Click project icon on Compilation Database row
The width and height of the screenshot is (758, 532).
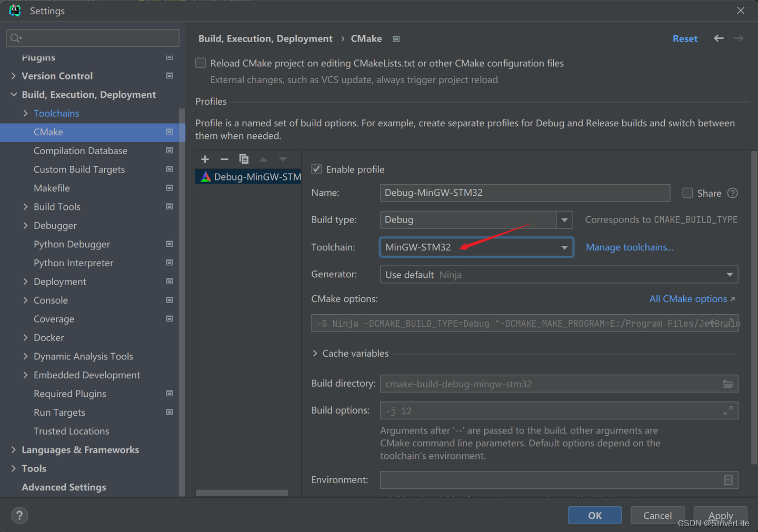[x=169, y=150]
